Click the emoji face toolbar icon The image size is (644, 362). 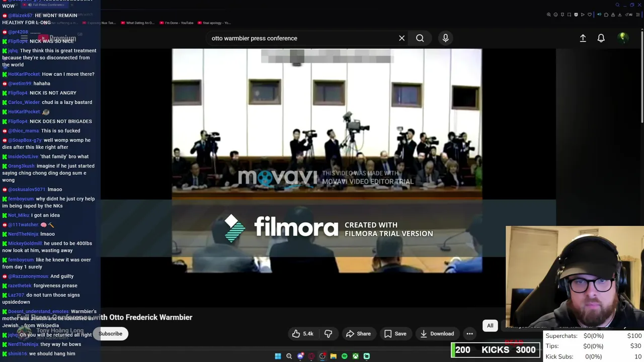coord(555,15)
